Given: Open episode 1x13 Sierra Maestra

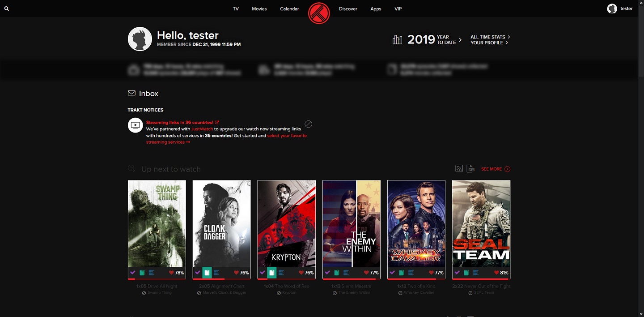Looking at the screenshot, I should [351, 286].
